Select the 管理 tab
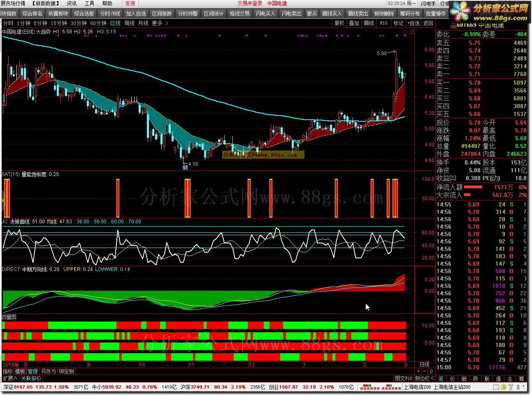 [33, 371]
